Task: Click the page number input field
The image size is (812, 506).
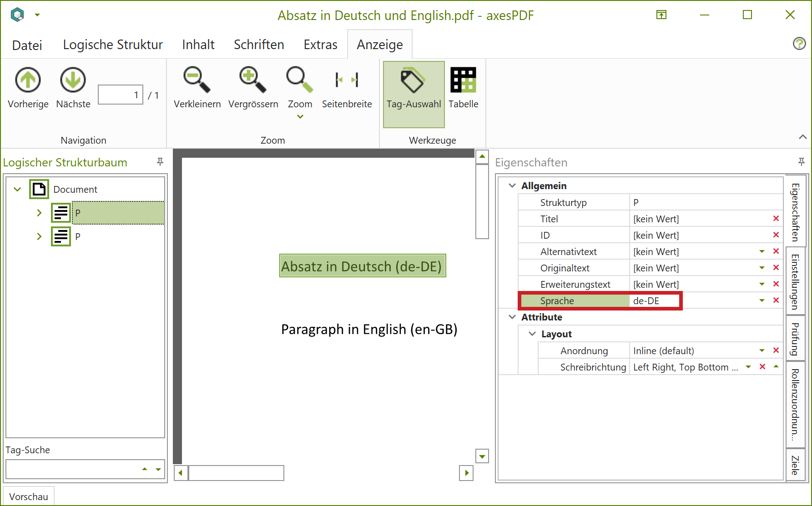Action: click(x=121, y=95)
